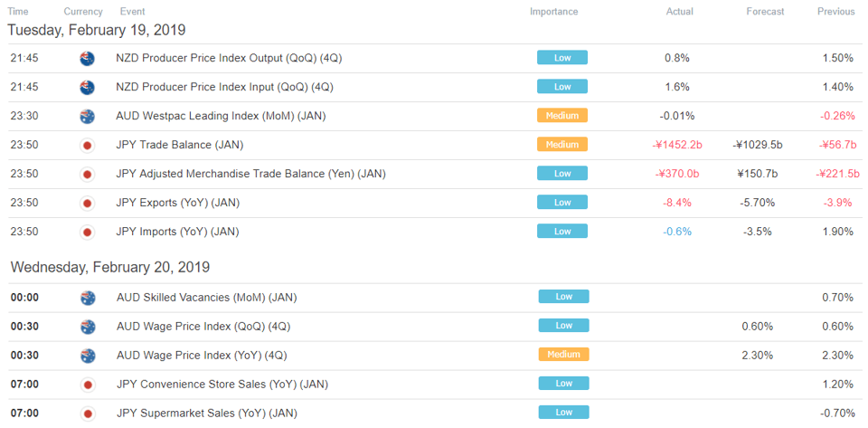Image resolution: width=868 pixels, height=428 pixels.
Task: Click the Australia flag beside AUD Skilled Vacancies
Action: point(88,298)
